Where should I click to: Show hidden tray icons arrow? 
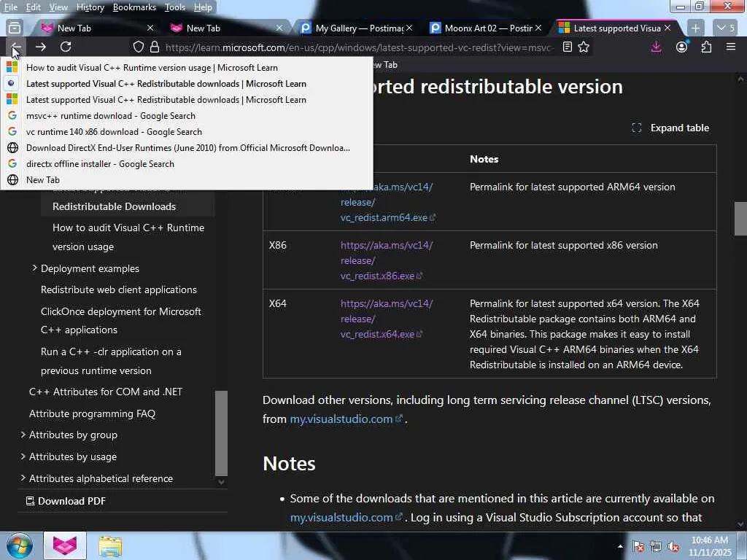tap(620, 546)
